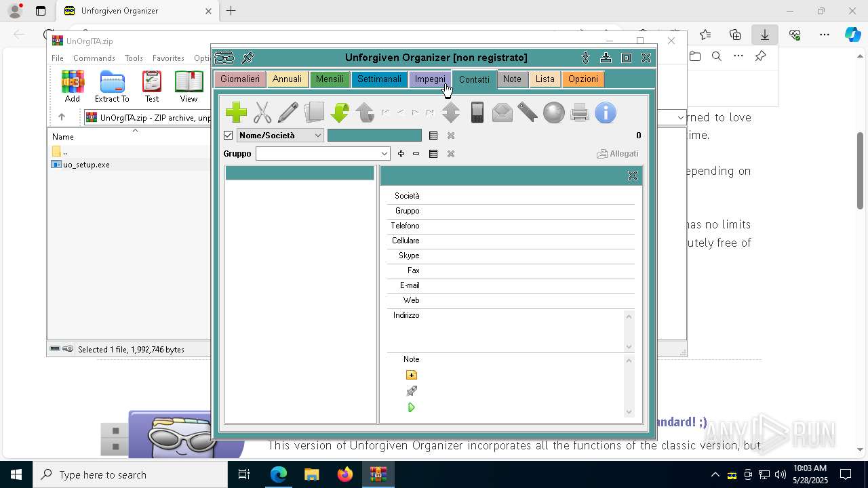The width and height of the screenshot is (868, 488).
Task: Click WinRAR Test button
Action: pos(152,87)
